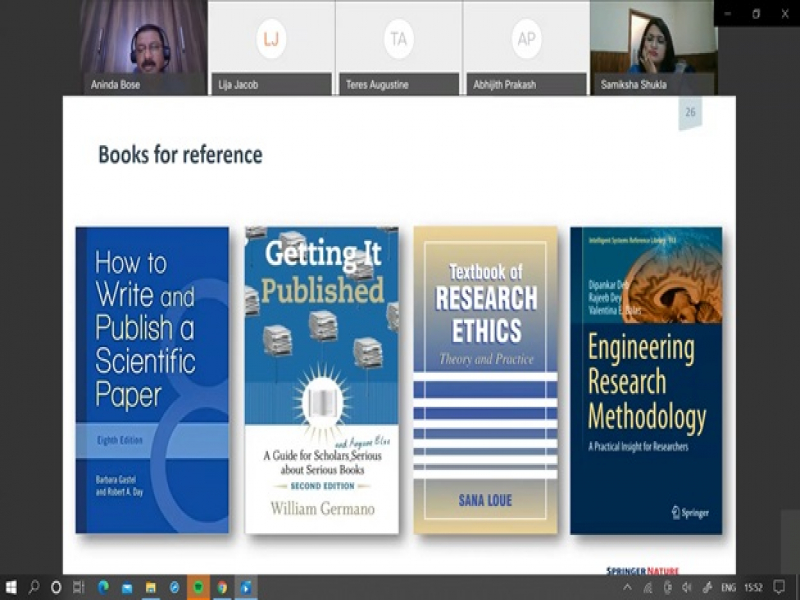Click the 'Aninda Bose' name label

115,85
